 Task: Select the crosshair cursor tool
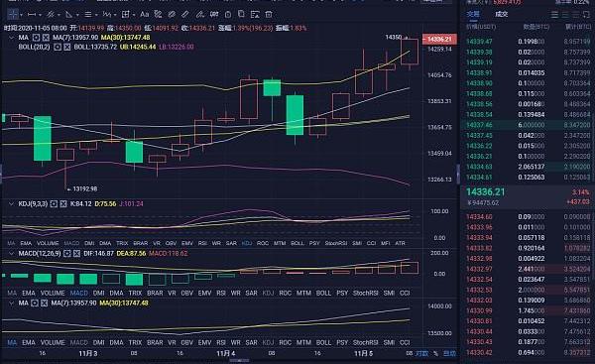(13, 15)
